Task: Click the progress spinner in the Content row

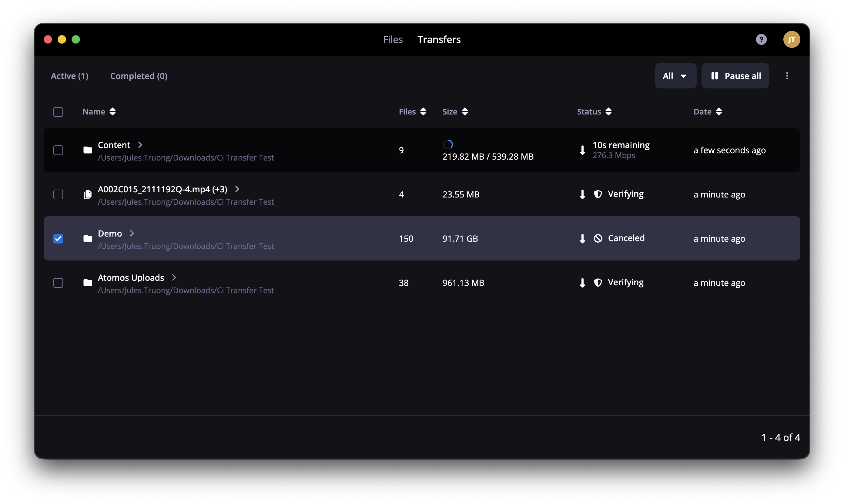Action: point(448,144)
